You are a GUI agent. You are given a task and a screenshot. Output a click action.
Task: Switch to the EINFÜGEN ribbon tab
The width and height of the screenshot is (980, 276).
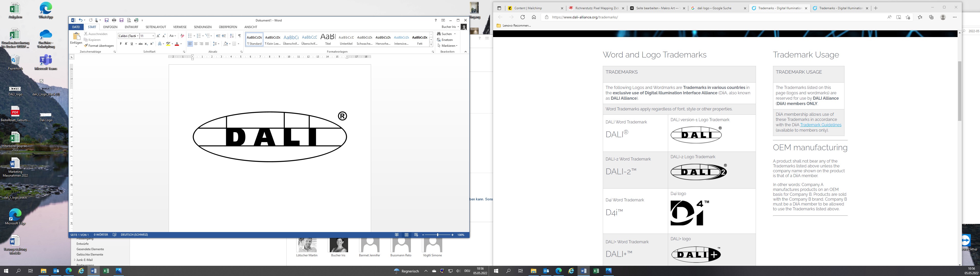[x=110, y=27]
